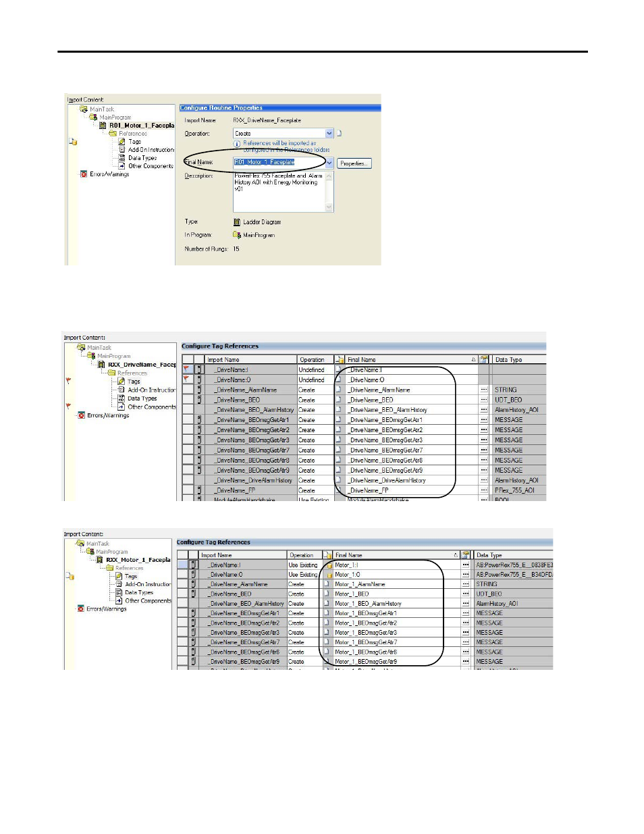644x834 pixels.
Task: Click the Import Name column header in middle table
Action: (x=251, y=360)
